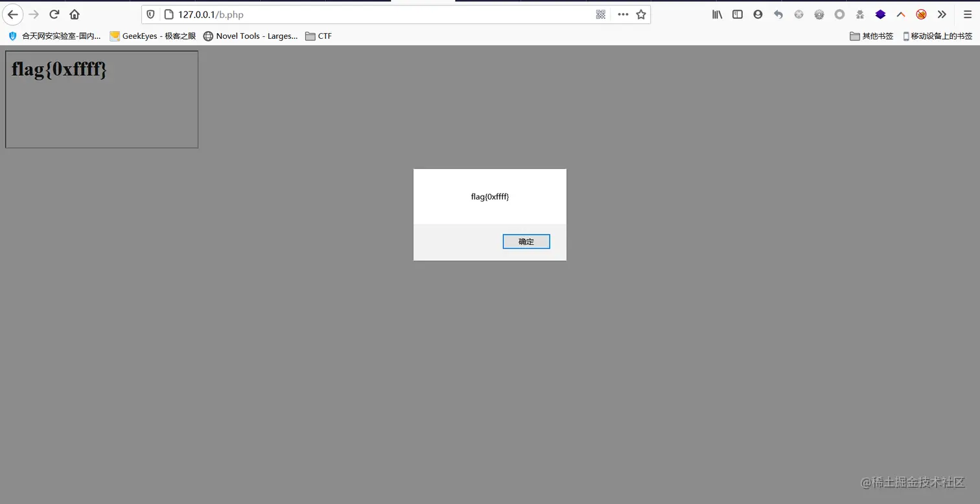The image size is (980, 504).
Task: Click the red prohibited-sign extension icon
Action: point(921,14)
